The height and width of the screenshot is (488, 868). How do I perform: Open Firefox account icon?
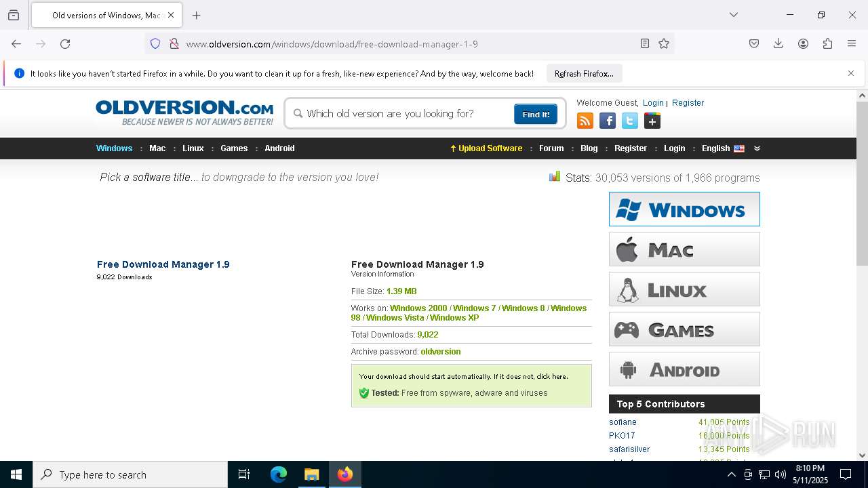pos(803,44)
